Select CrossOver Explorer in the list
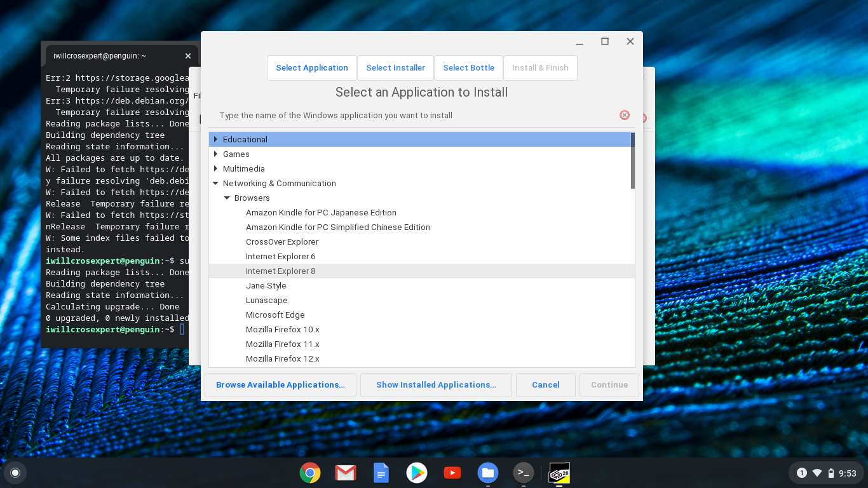The width and height of the screenshot is (868, 488). coord(282,241)
